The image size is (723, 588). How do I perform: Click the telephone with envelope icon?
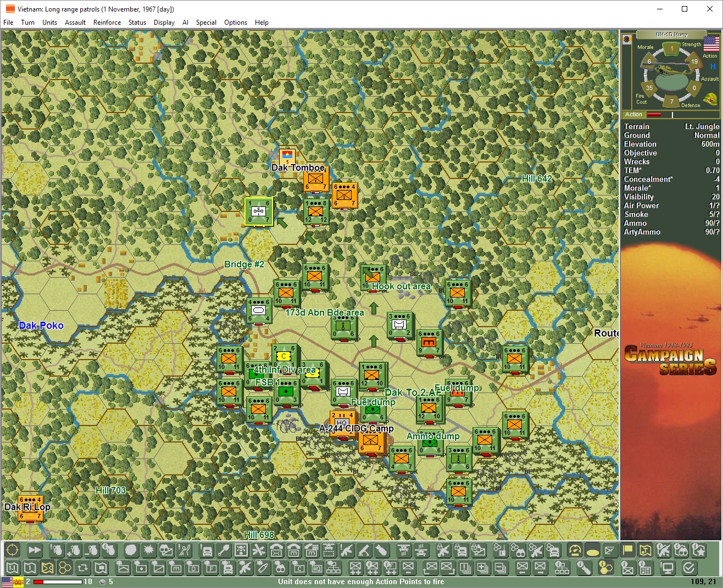[x=276, y=550]
